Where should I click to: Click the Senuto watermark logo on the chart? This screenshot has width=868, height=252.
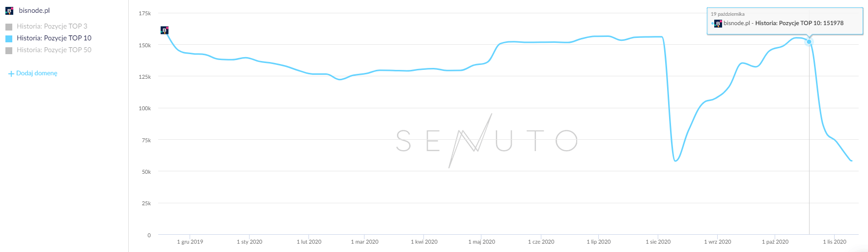point(486,141)
